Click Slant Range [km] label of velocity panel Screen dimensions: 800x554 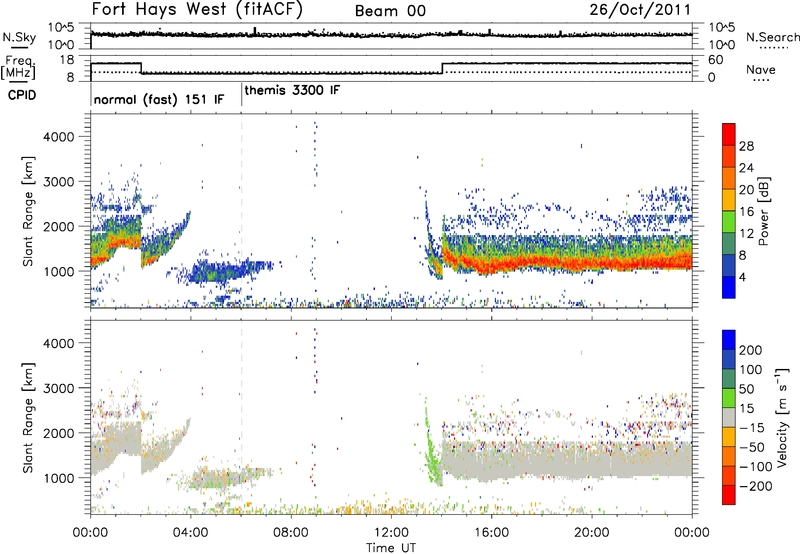(28, 417)
